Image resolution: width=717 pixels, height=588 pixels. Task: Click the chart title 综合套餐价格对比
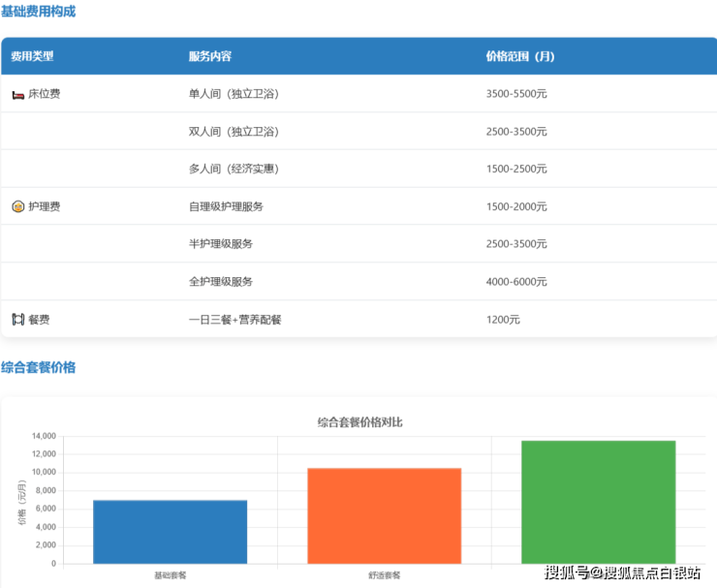(359, 422)
